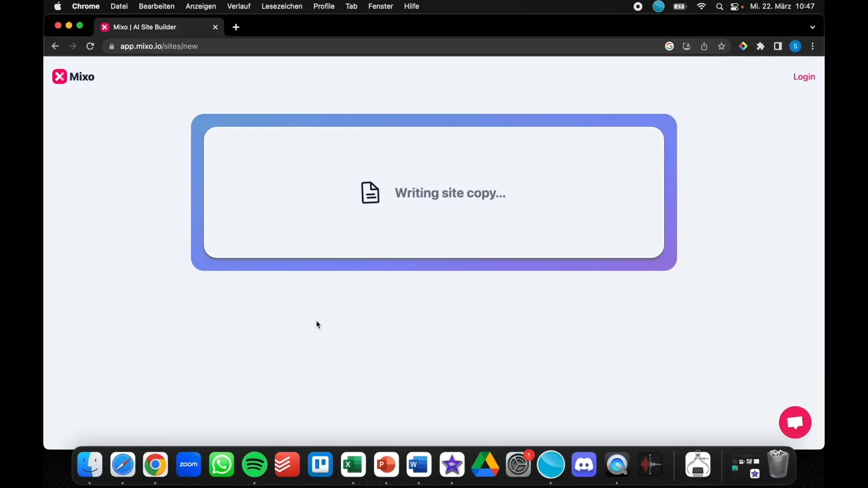This screenshot has width=868, height=488.
Task: Click the install app icon in address bar
Action: pos(687,46)
